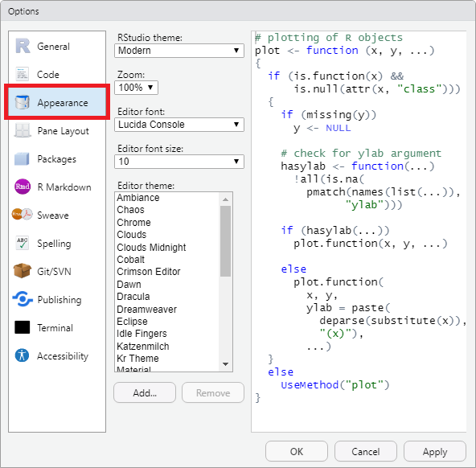This screenshot has width=476, height=468.
Task: Click the Terminal black square icon
Action: 23,327
